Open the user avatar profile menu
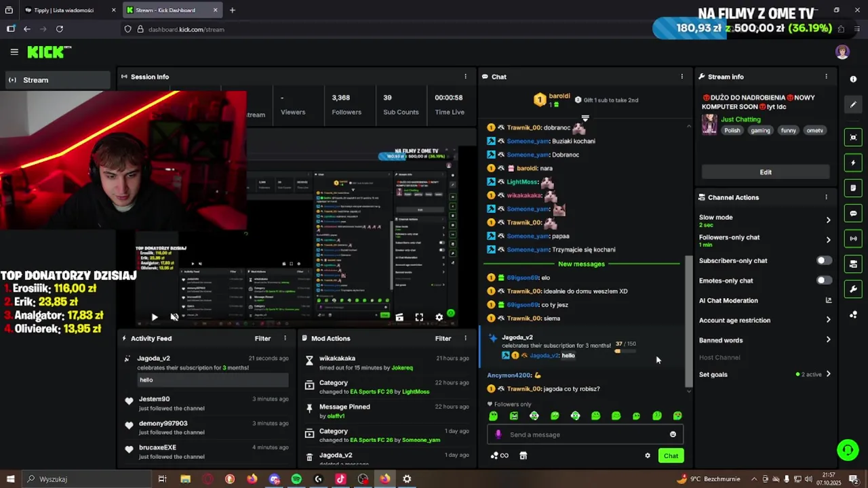 pyautogui.click(x=842, y=52)
